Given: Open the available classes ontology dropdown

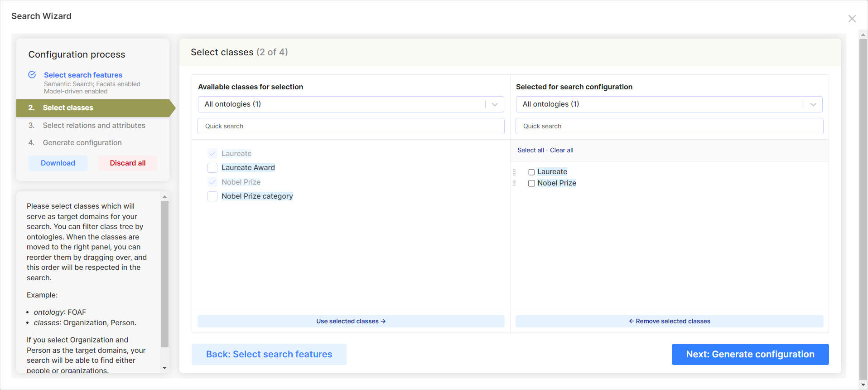Looking at the screenshot, I should pyautogui.click(x=351, y=104).
